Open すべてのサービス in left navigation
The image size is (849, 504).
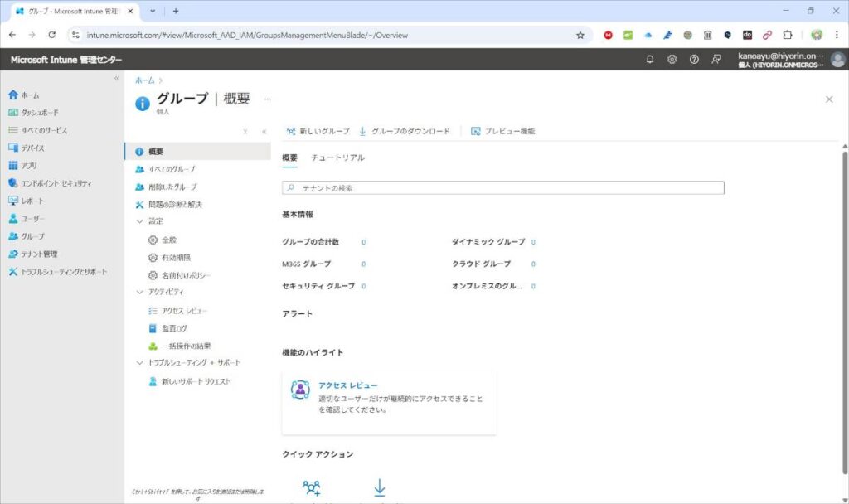[x=38, y=130]
